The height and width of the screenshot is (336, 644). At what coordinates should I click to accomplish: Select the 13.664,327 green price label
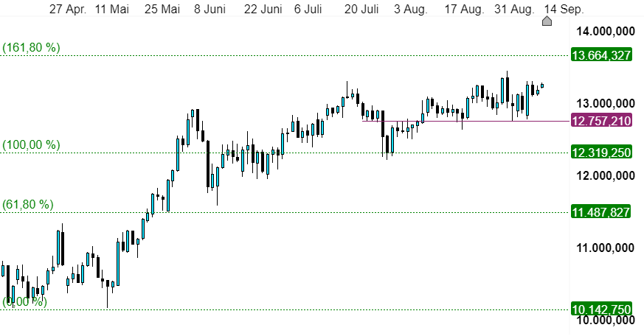tap(601, 55)
